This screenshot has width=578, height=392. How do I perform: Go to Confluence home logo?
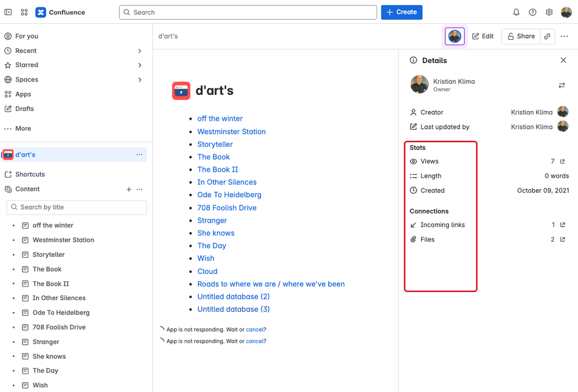(60, 12)
